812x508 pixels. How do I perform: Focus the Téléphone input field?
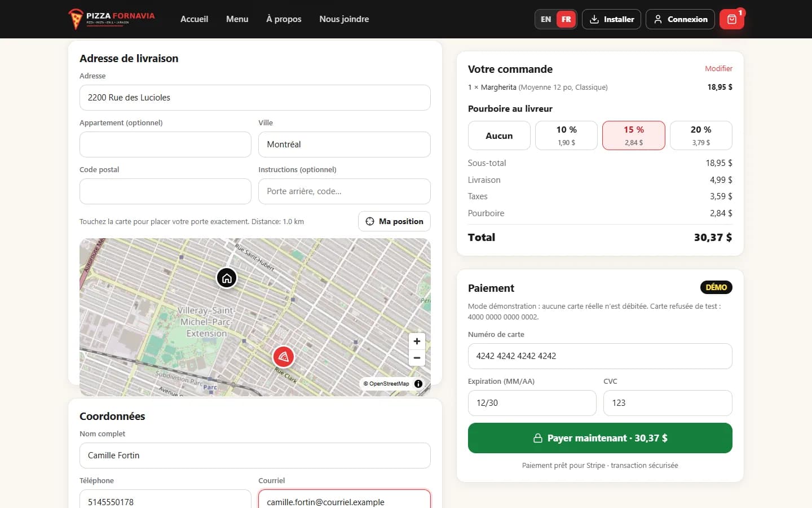(x=165, y=500)
